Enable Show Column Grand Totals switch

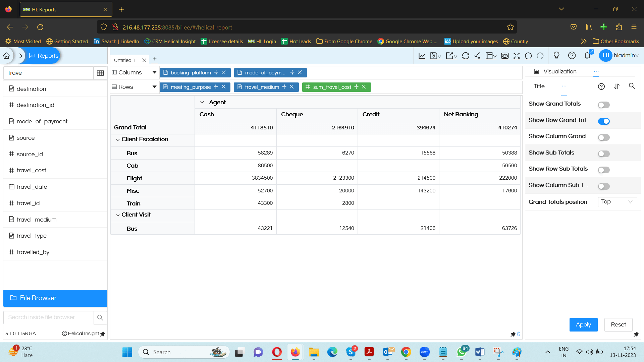[x=604, y=137]
